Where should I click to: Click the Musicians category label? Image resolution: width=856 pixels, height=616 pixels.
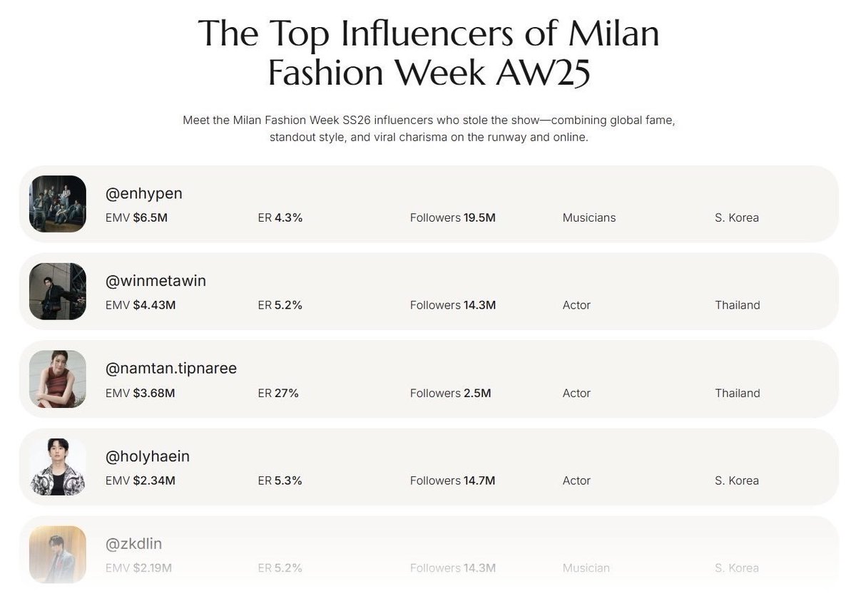coord(589,217)
